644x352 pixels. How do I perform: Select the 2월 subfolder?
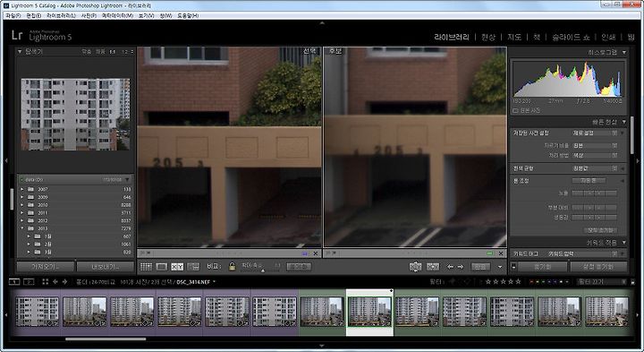pos(75,244)
